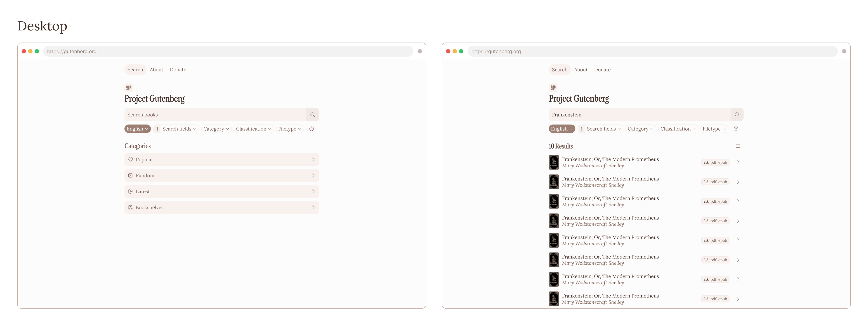Open Category filter dropdown in left window
Screen dimensions: 868x326
coord(216,129)
